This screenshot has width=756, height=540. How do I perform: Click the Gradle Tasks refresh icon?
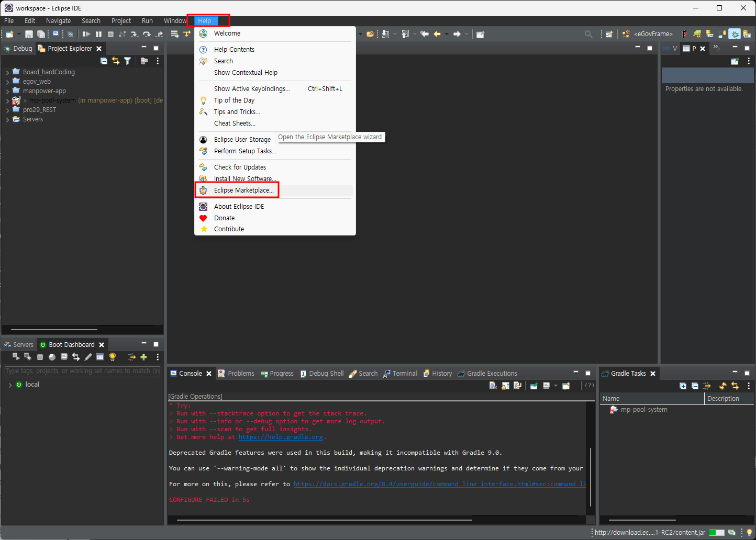point(722,386)
